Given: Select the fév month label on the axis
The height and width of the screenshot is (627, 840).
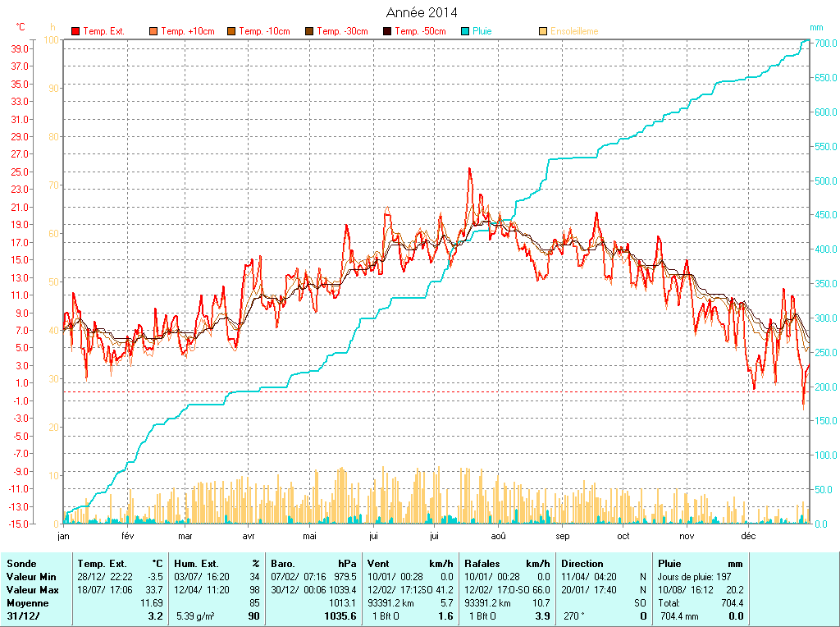Looking at the screenshot, I should [x=127, y=536].
